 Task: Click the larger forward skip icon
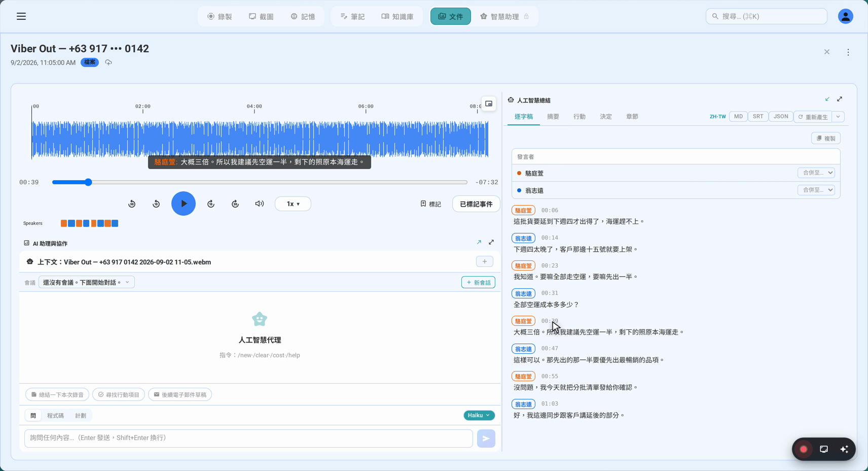pos(235,204)
